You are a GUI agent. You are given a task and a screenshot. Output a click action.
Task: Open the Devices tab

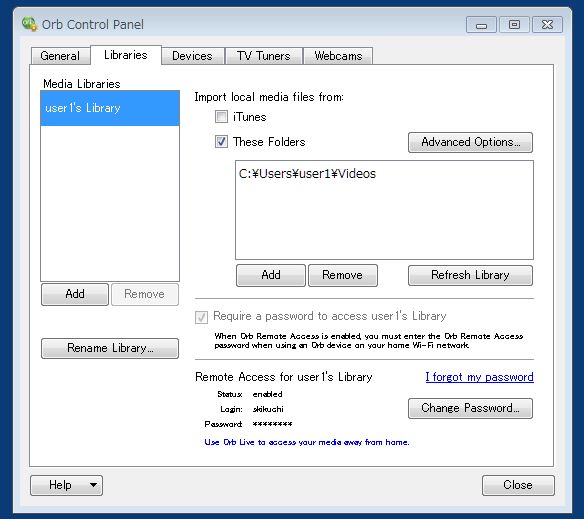192,56
